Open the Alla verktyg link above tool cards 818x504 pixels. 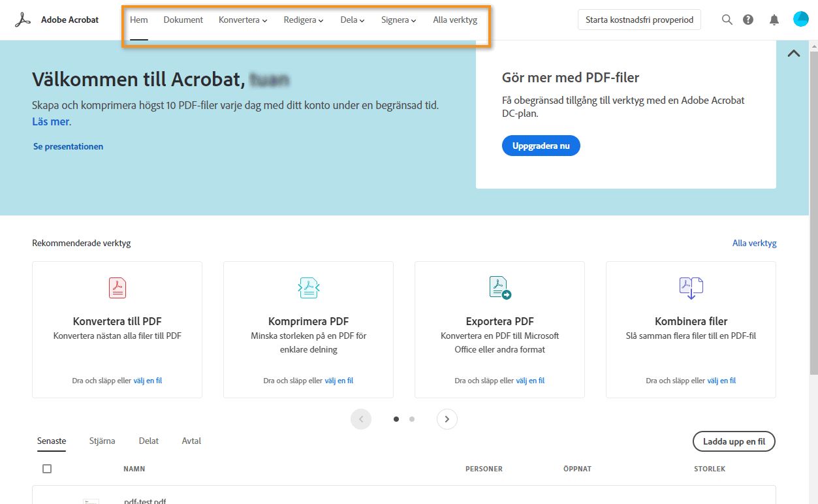(755, 243)
